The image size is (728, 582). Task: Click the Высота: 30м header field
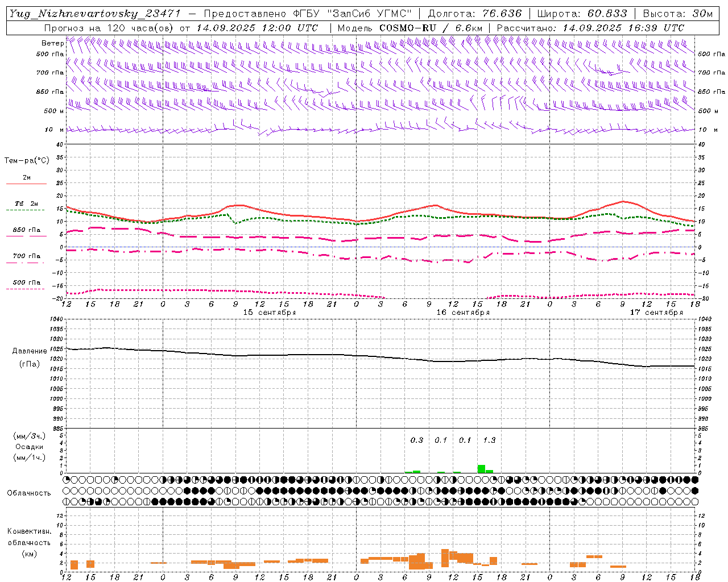coord(677,14)
